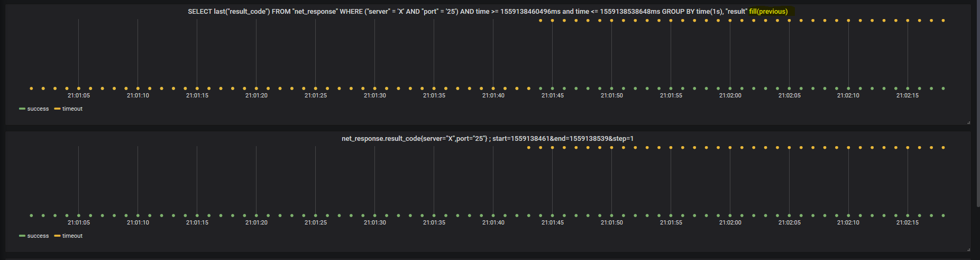Toggle timeout series in the step=1 panel legend
This screenshot has height=260, width=980.
coord(72,236)
